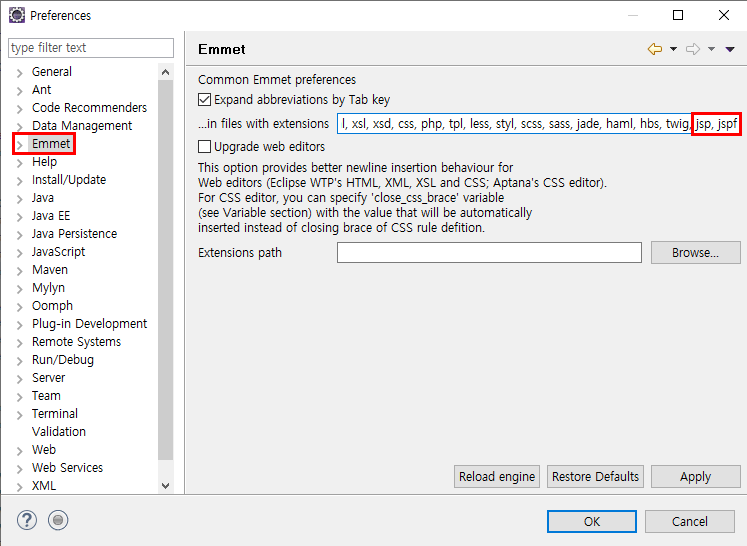Toggle Expand abbreviations by Tab key
Viewport: 747px width, 546px height.
204,100
